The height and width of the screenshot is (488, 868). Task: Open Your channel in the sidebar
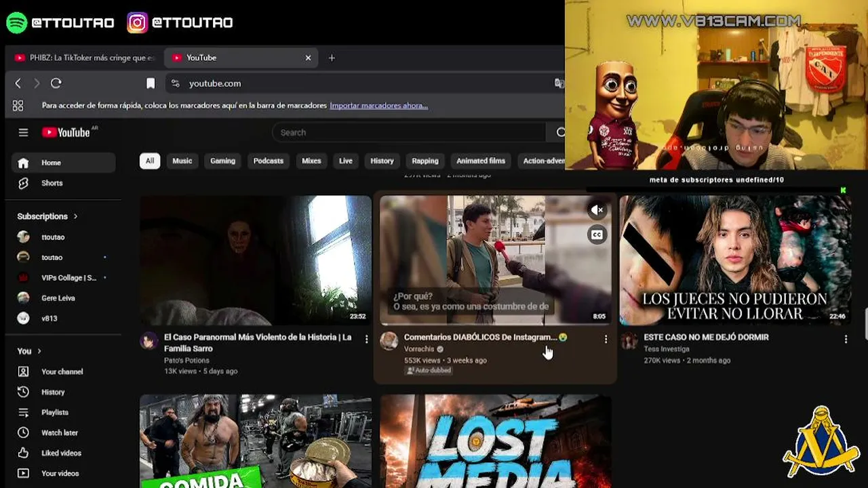coord(64,371)
